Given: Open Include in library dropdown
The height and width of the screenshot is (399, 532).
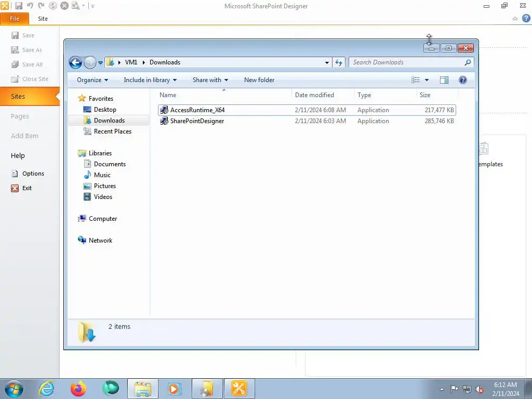Looking at the screenshot, I should [x=150, y=80].
